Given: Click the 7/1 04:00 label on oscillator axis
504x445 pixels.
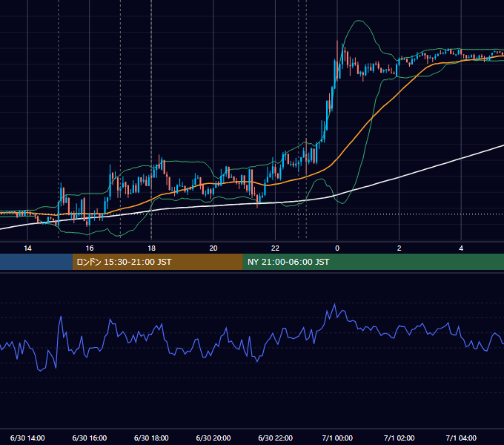Looking at the screenshot, I should 461,438.
